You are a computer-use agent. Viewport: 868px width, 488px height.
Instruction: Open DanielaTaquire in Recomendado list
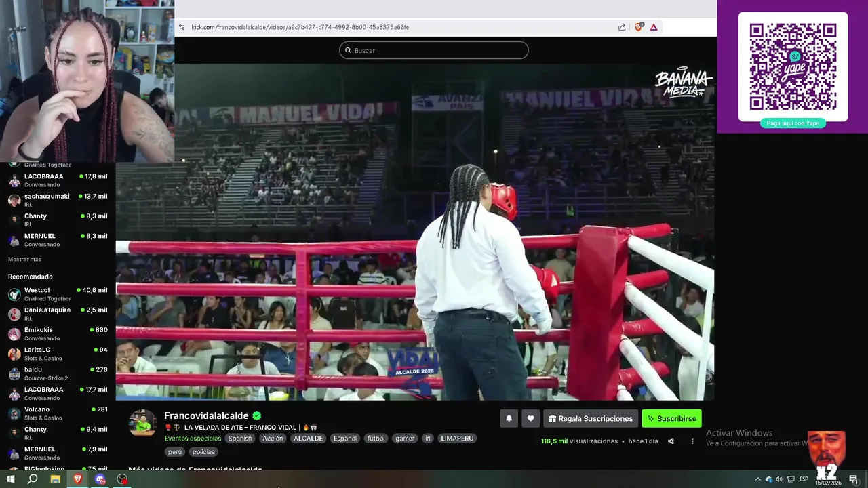58,314
